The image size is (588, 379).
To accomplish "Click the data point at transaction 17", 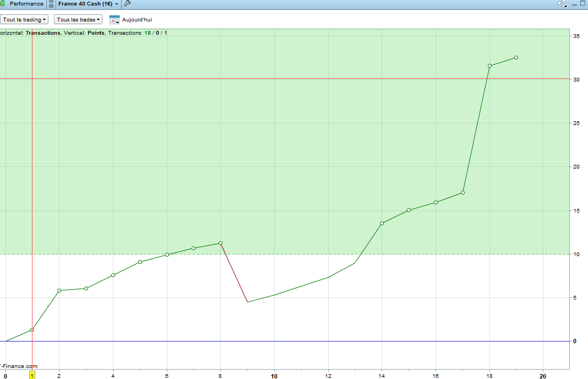I will [463, 192].
